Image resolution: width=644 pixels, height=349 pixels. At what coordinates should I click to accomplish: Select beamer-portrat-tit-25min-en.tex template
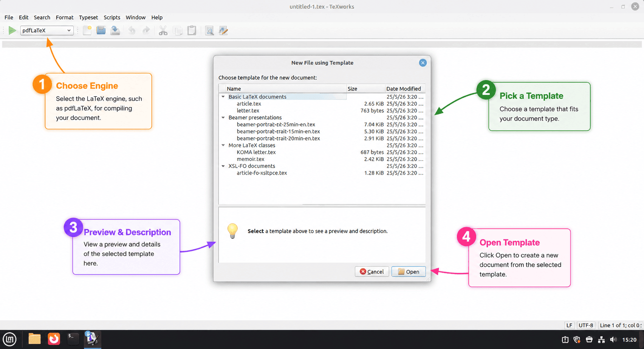(x=276, y=124)
